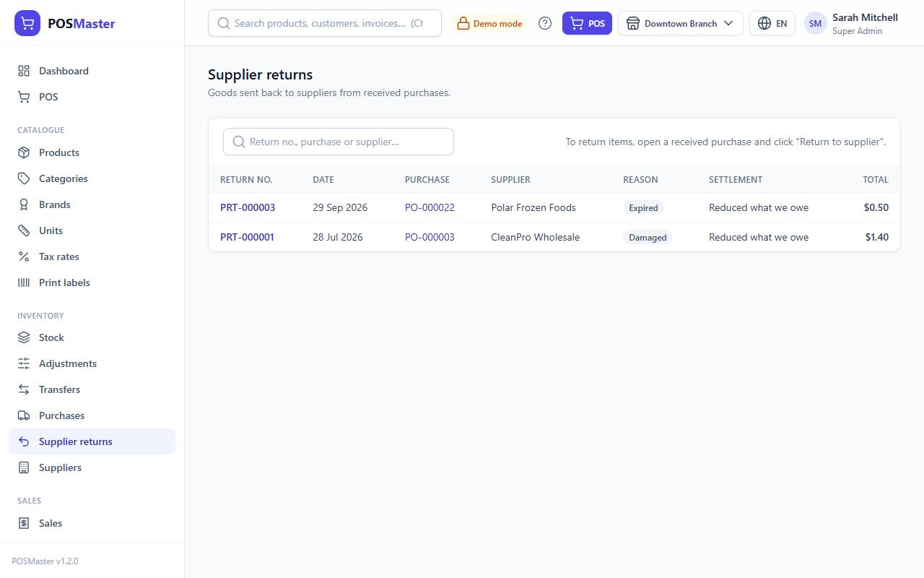Click the Purchases truck icon
This screenshot has width=924, height=578.
[24, 415]
